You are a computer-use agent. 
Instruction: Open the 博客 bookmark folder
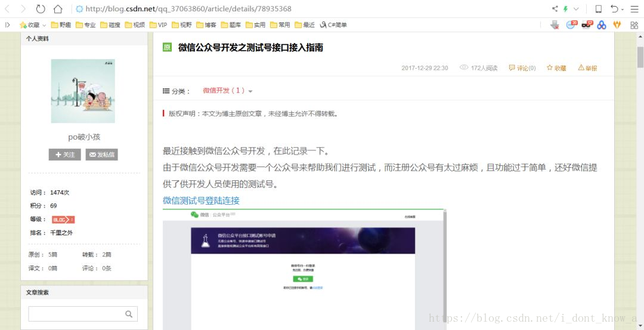(206, 24)
